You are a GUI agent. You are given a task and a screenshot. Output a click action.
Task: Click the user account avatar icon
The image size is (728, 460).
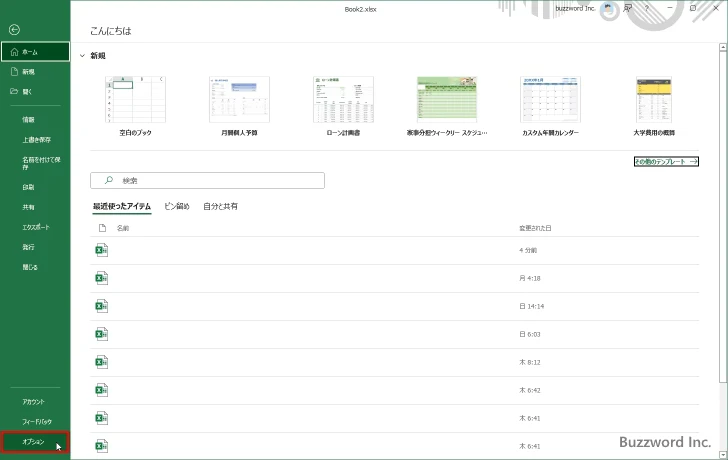pyautogui.click(x=608, y=8)
